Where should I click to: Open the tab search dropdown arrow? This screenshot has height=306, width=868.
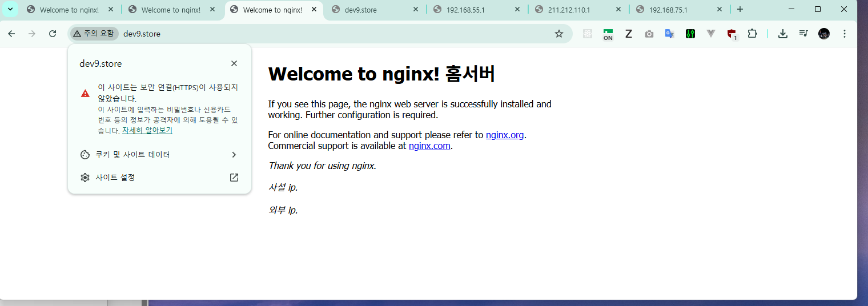coord(10,9)
